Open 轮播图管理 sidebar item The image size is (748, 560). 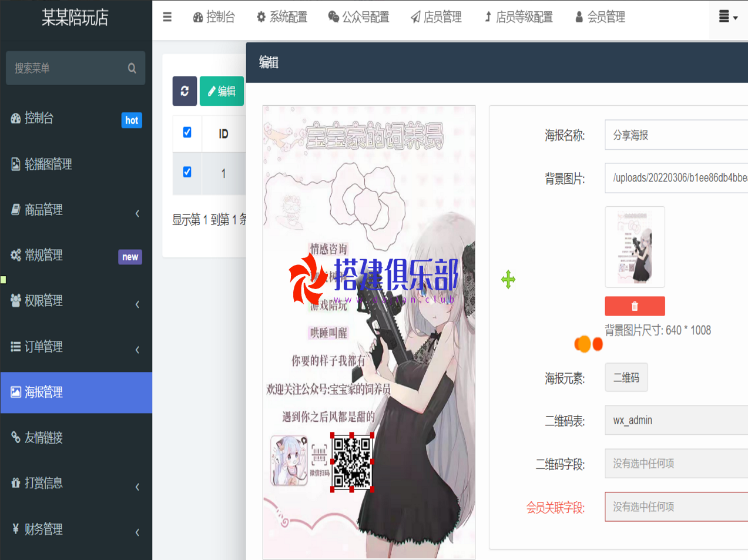click(x=76, y=164)
